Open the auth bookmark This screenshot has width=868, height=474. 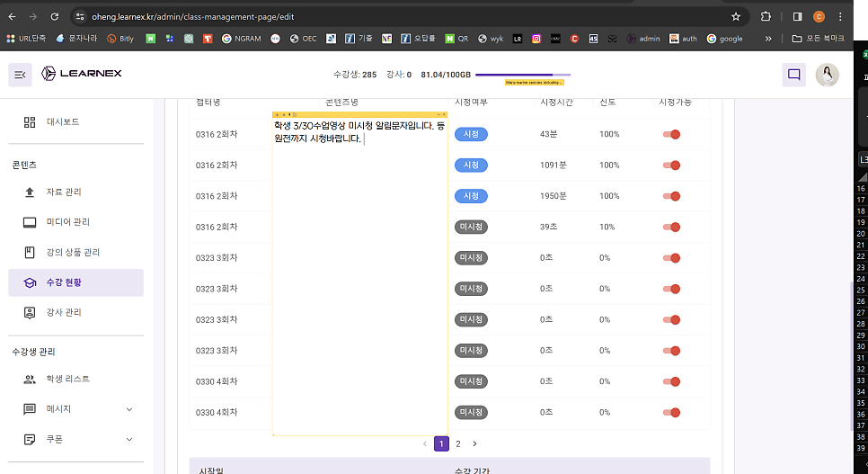[x=683, y=39]
